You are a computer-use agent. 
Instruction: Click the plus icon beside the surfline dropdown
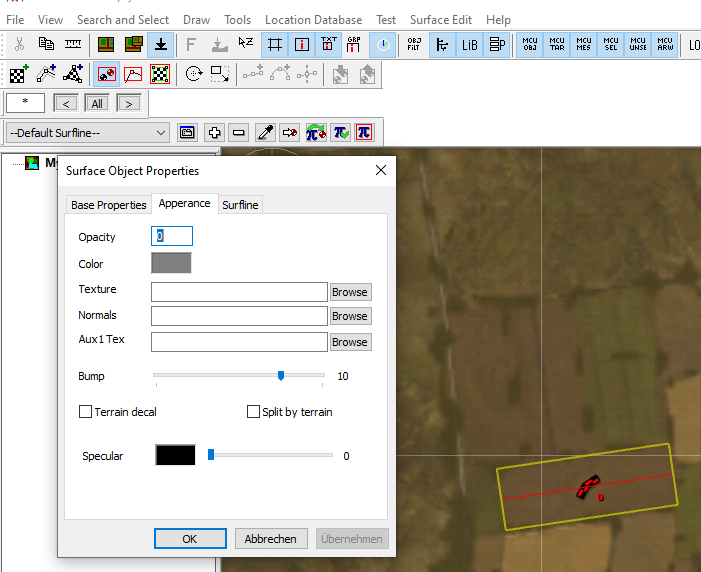213,133
